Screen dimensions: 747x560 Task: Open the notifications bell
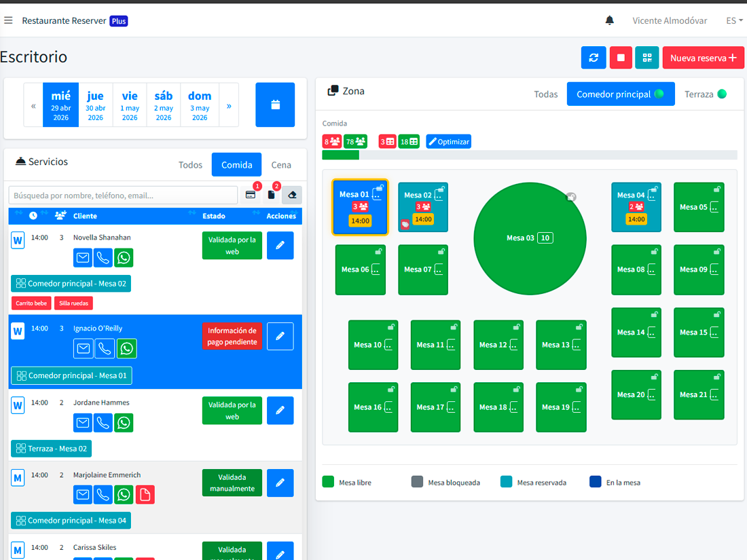tap(609, 20)
